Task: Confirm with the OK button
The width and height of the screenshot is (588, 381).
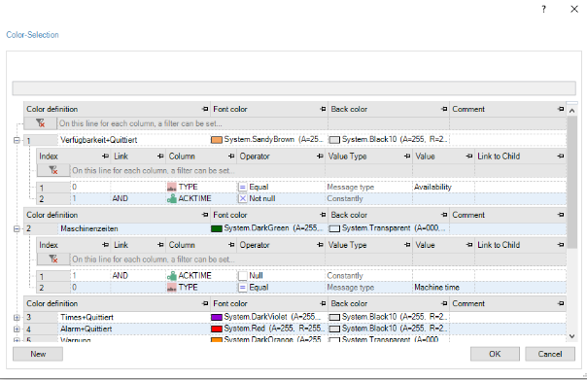Action: [495, 354]
